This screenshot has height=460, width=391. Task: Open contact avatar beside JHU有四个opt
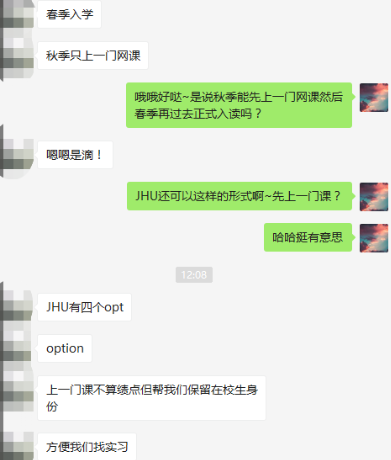(x=17, y=305)
